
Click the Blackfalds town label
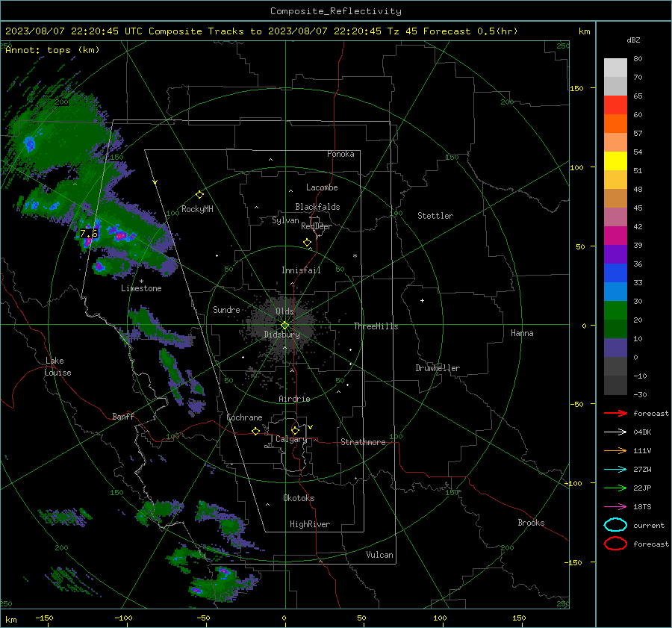[x=317, y=207]
